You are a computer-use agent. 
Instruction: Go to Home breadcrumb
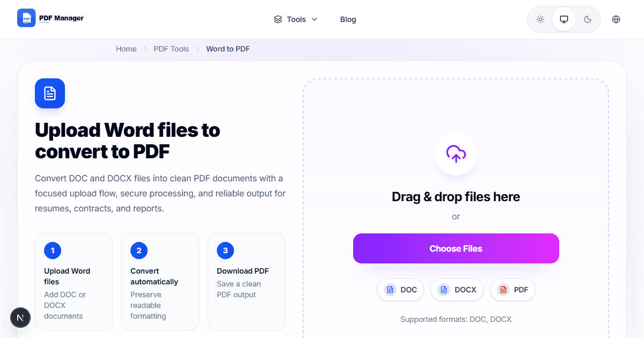tap(126, 49)
